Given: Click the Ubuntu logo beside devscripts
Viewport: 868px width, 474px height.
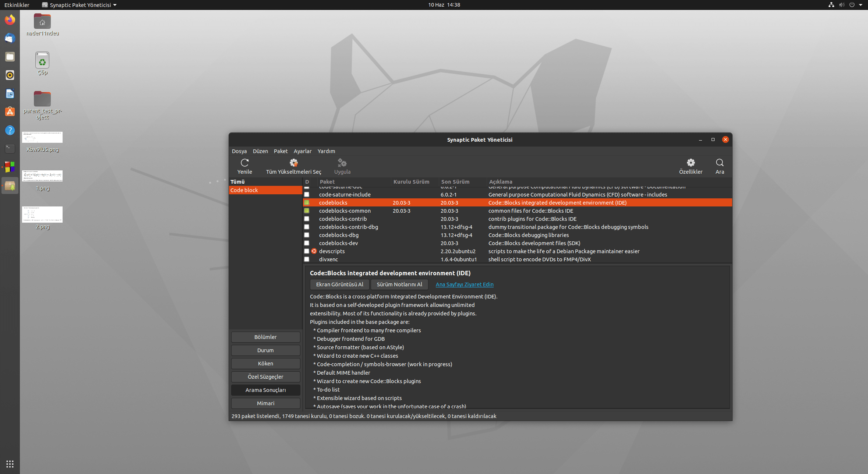Looking at the screenshot, I should point(314,251).
